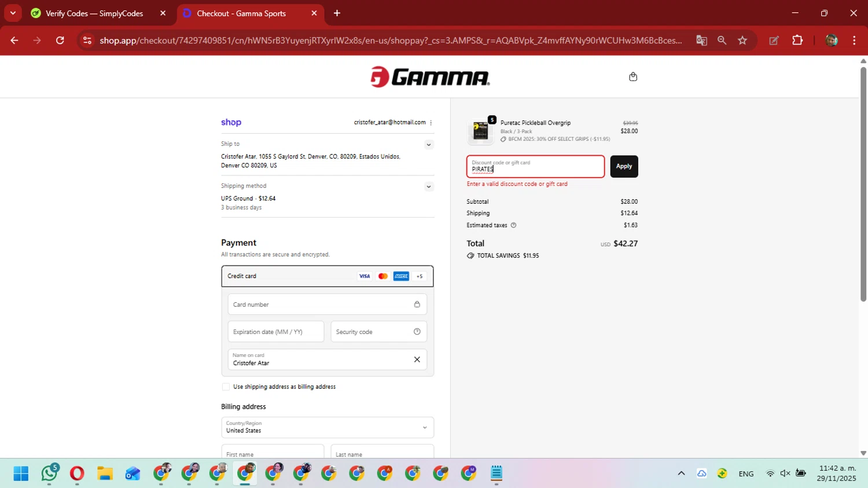Click the pencil edit icon in the toolbar
Image resolution: width=868 pixels, height=488 pixels.
point(774,41)
